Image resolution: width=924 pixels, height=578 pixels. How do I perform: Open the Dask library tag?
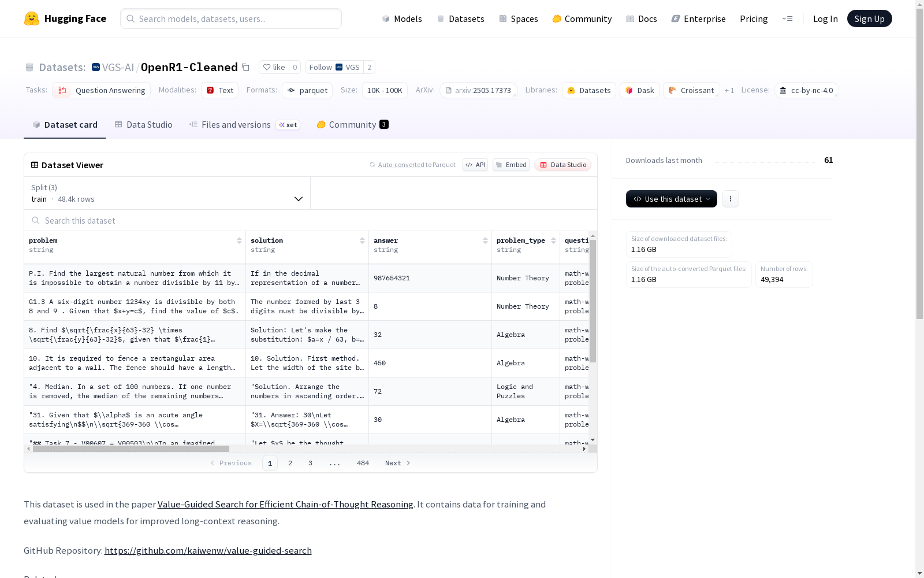point(639,90)
